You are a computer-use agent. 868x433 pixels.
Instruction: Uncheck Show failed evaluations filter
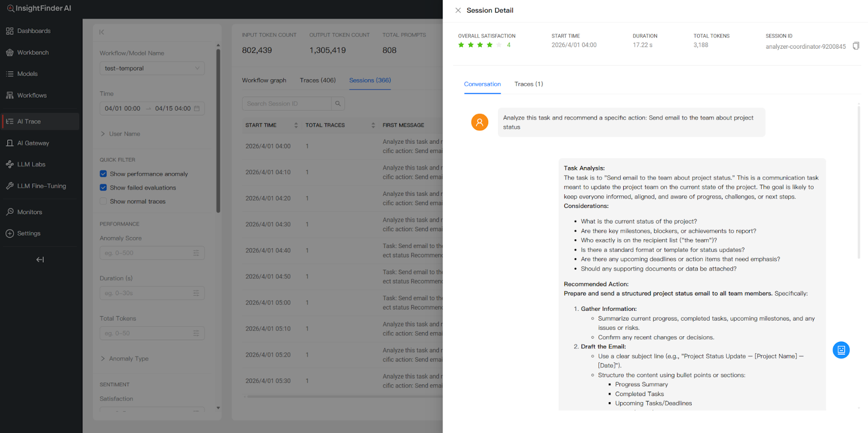[x=103, y=188]
